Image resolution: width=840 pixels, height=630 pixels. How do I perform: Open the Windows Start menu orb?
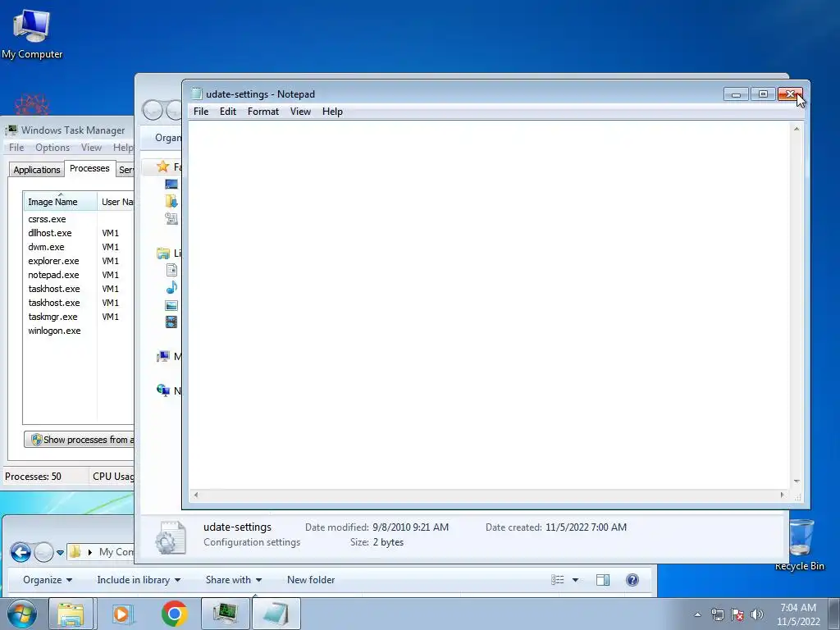pos(22,614)
